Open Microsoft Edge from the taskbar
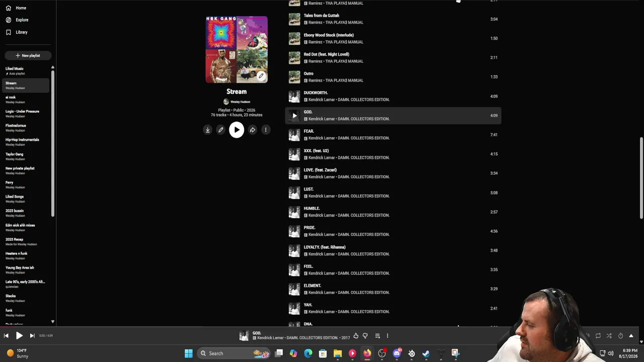 coord(308,353)
